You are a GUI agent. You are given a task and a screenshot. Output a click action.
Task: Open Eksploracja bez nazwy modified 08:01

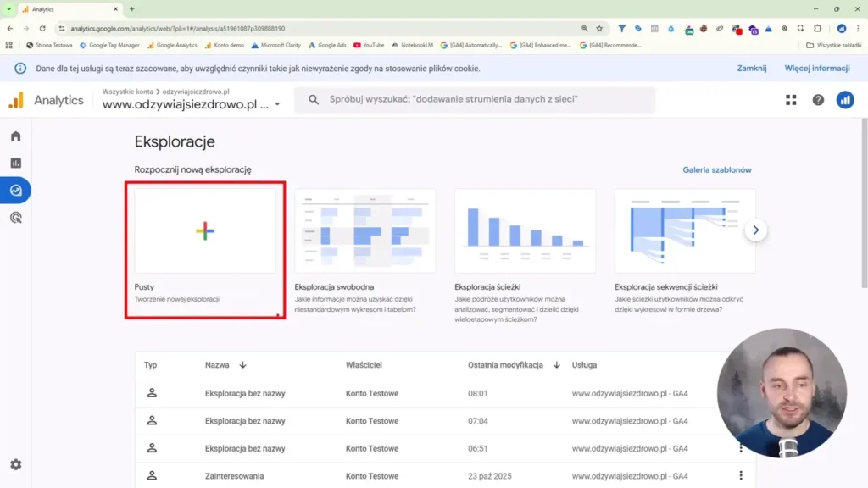click(245, 393)
